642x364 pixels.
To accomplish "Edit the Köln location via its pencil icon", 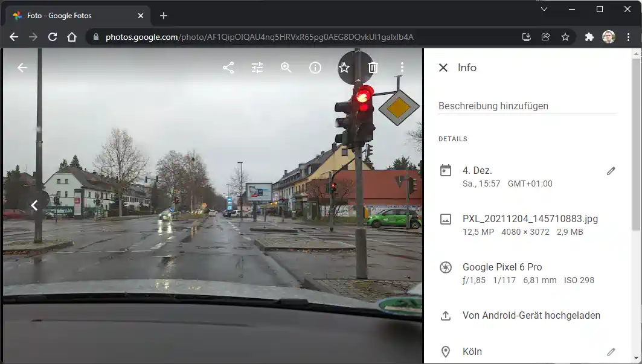I will click(x=611, y=351).
